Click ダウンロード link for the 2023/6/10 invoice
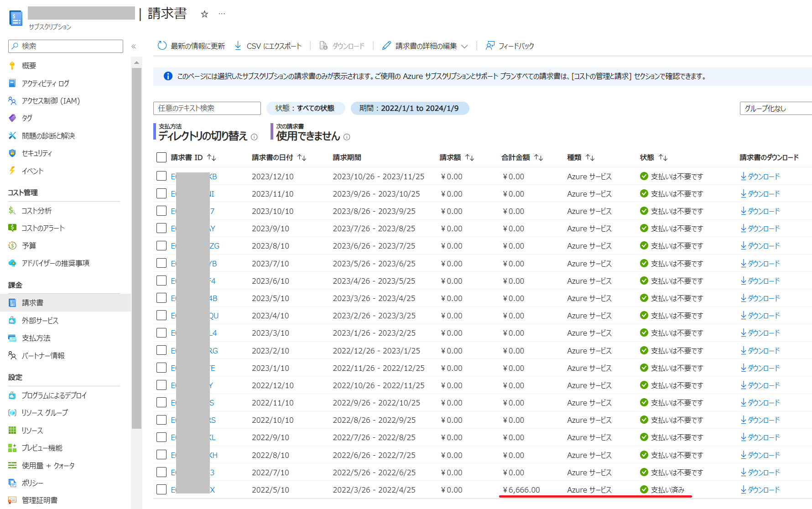The image size is (812, 509). click(760, 280)
